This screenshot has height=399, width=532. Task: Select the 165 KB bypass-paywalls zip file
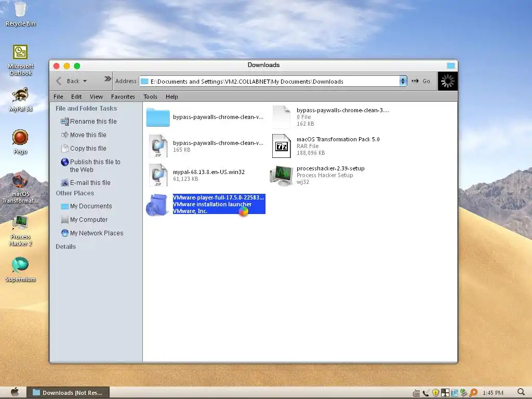pos(158,146)
